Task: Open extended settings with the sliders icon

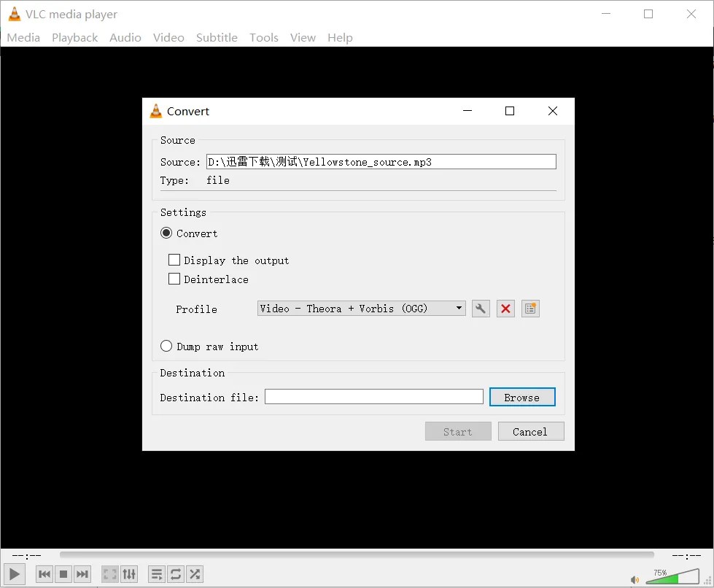Action: [x=129, y=574]
